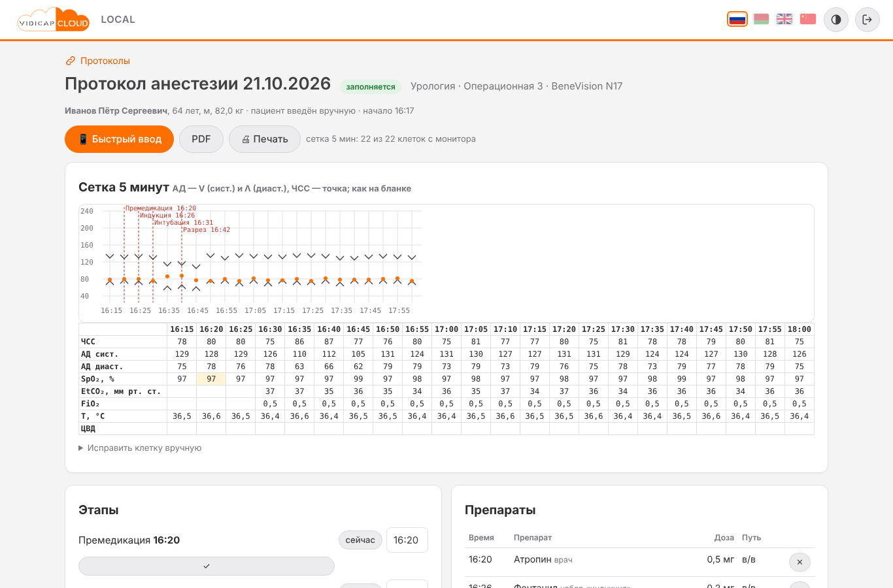Click the Премедикация 16:20 chart marker
This screenshot has width=893, height=588.
click(160, 208)
